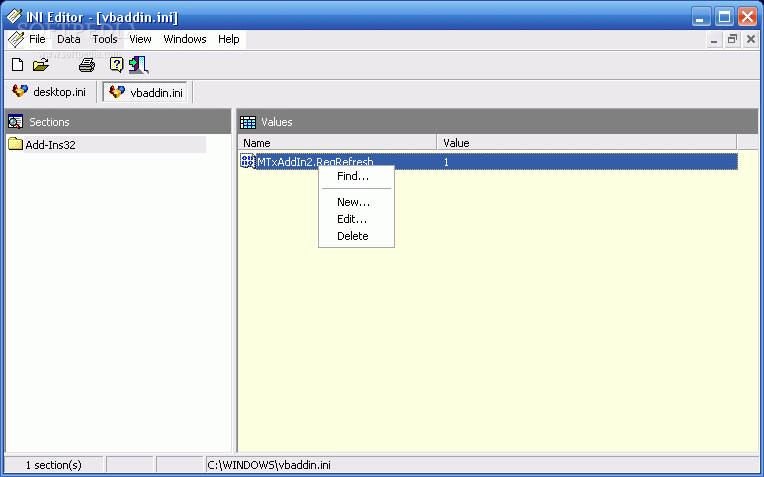
Task: Open the View menu
Action: (140, 39)
